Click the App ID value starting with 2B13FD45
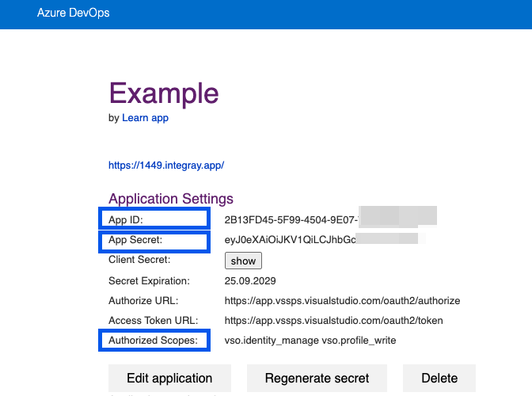The height and width of the screenshot is (396, 532). pyautogui.click(x=291, y=219)
